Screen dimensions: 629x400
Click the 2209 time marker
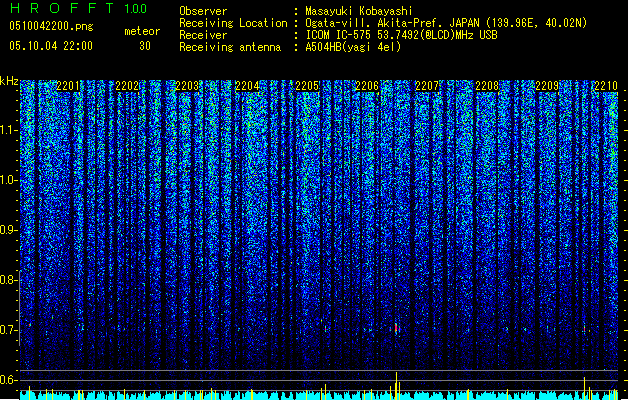[x=547, y=86]
